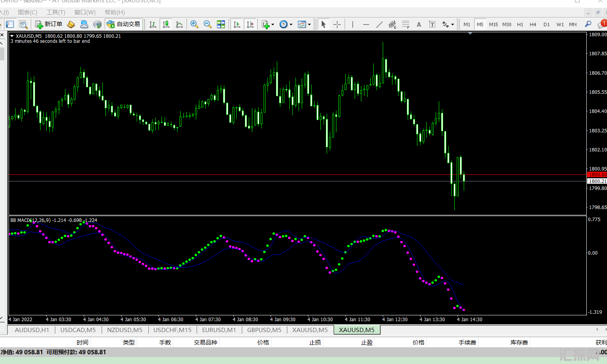The image size is (607, 364).
Task: Expand the indicators list dropdown arrow
Action: pos(273,25)
